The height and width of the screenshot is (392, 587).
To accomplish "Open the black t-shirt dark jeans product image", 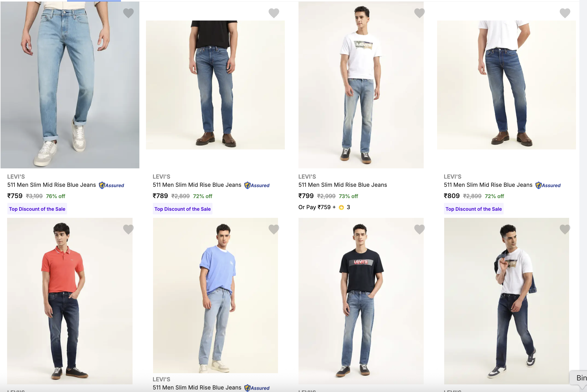I will click(x=215, y=85).
